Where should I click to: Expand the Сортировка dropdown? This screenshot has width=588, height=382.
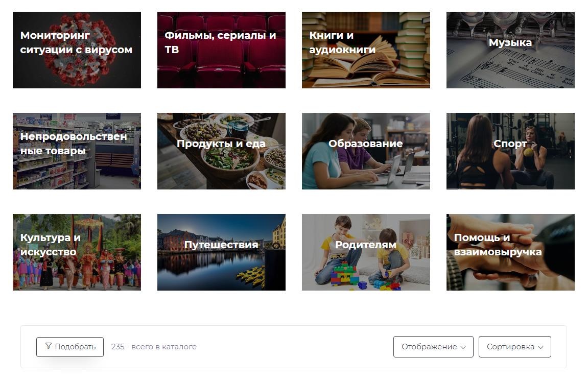tap(514, 347)
